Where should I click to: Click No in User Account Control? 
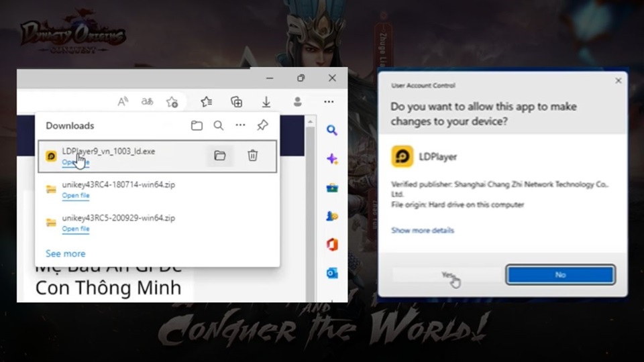click(561, 275)
